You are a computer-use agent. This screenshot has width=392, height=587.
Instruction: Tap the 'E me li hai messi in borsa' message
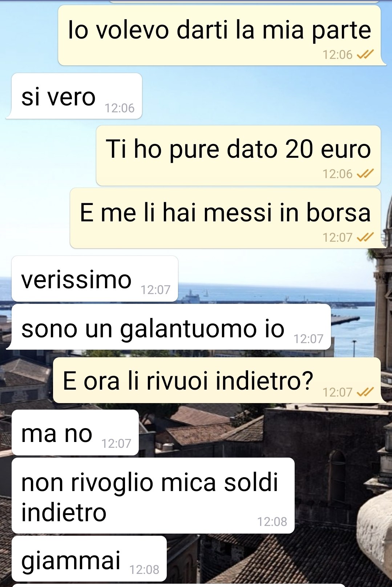[225, 218]
